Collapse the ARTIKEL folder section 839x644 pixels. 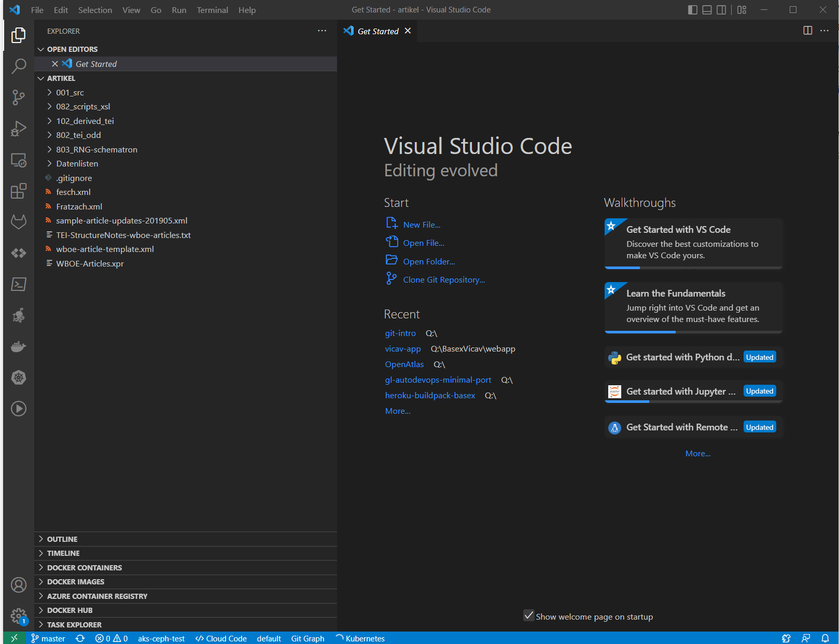pos(186,78)
